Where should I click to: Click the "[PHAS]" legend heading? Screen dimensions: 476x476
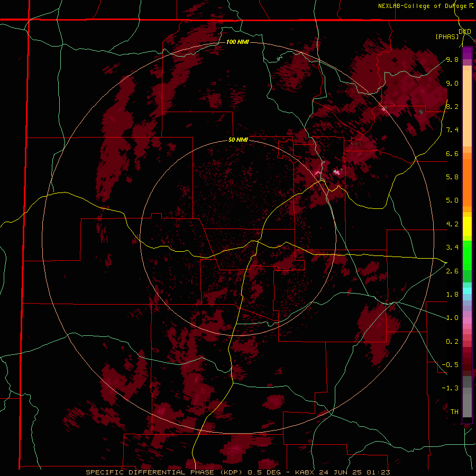point(447,36)
